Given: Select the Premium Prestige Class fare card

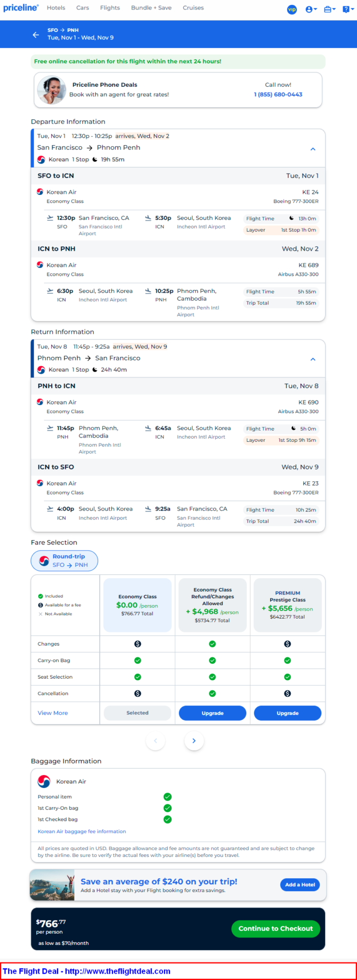Looking at the screenshot, I should [288, 605].
